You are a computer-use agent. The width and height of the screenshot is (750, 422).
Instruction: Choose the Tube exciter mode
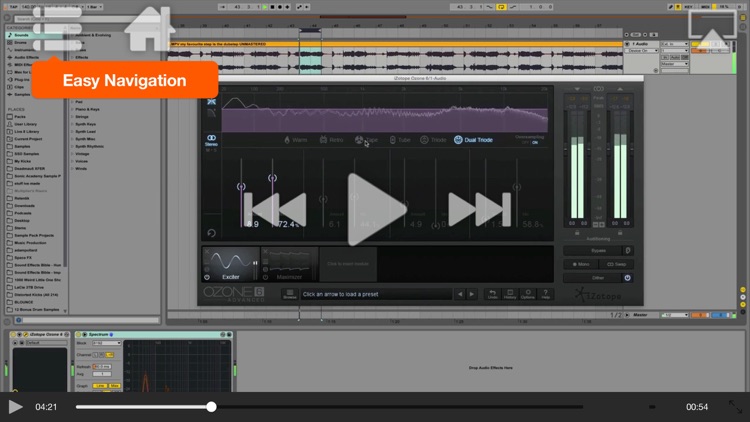(400, 140)
